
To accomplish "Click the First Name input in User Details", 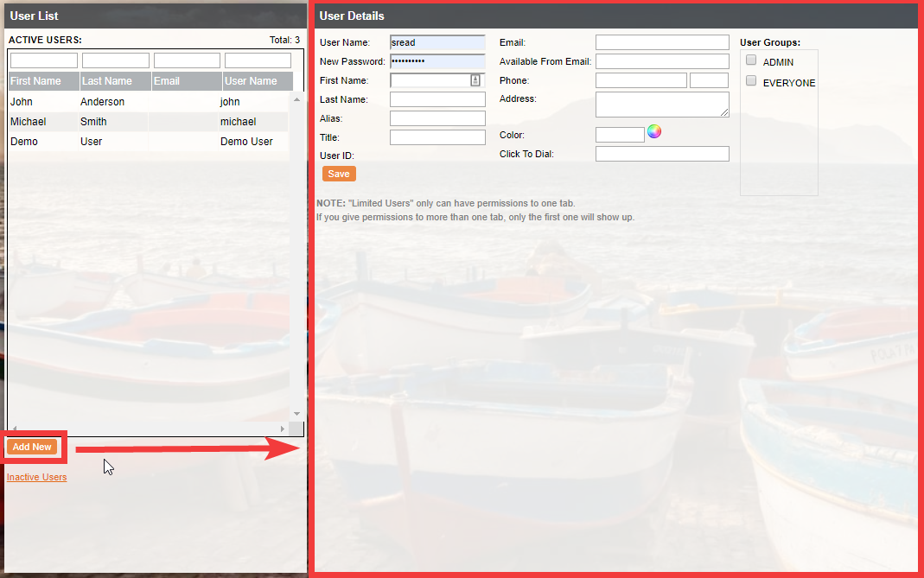I will pos(437,80).
